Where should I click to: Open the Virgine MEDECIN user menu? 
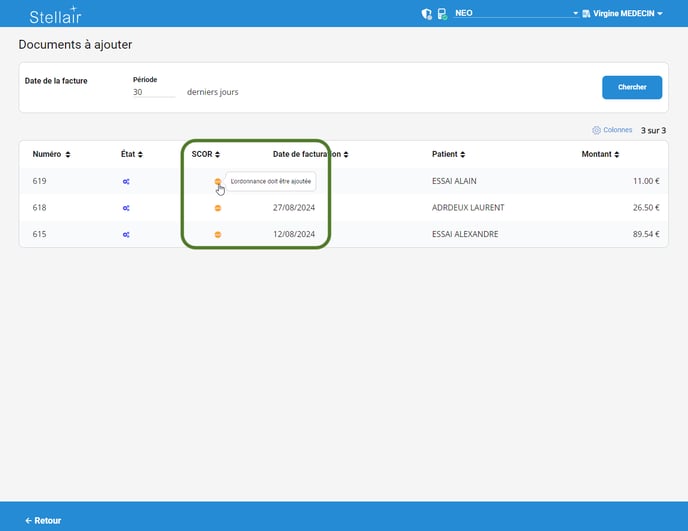click(x=627, y=14)
